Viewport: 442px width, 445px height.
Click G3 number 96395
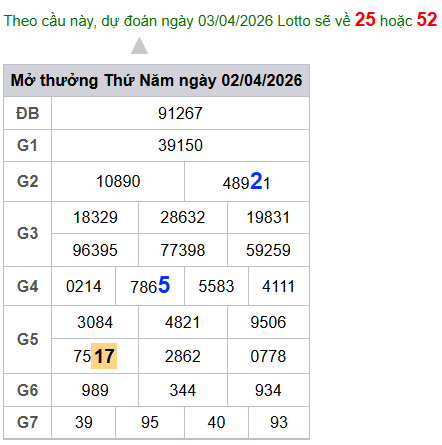point(95,250)
